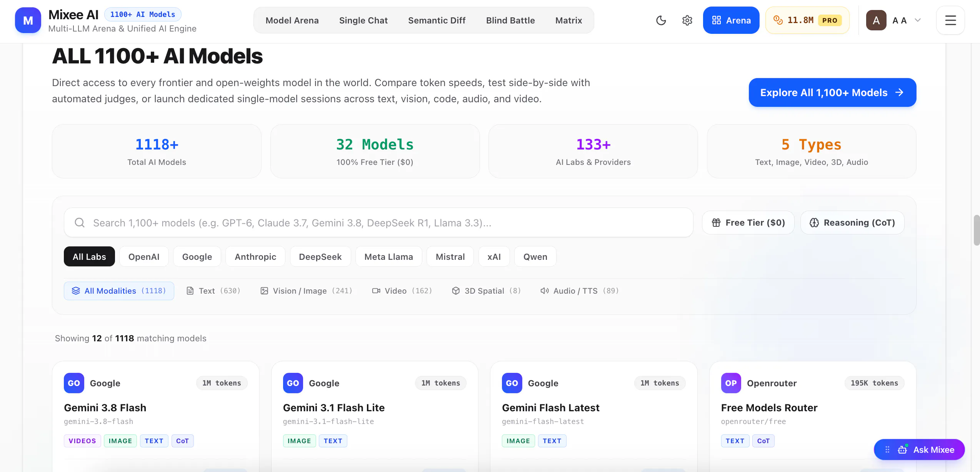The image size is (980, 472).
Task: Click the 32 Models free tier stat card
Action: [375, 151]
